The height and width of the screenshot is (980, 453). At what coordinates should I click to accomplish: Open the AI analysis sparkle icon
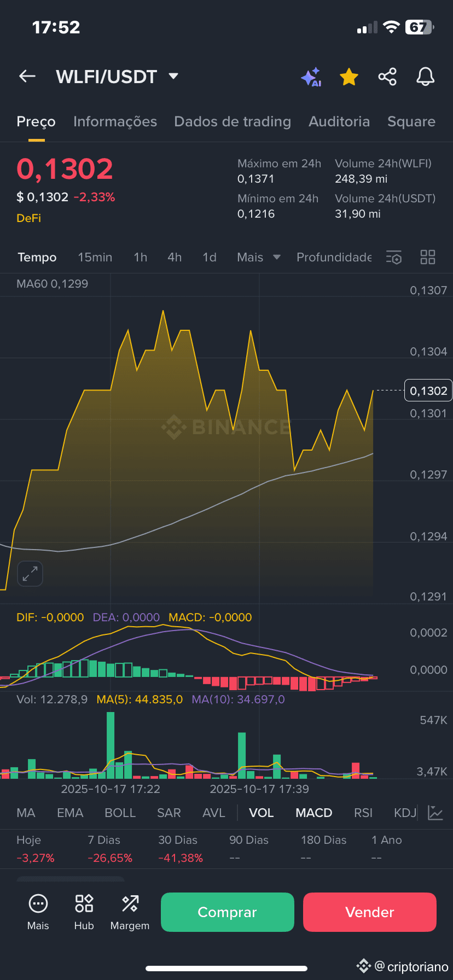coord(311,77)
